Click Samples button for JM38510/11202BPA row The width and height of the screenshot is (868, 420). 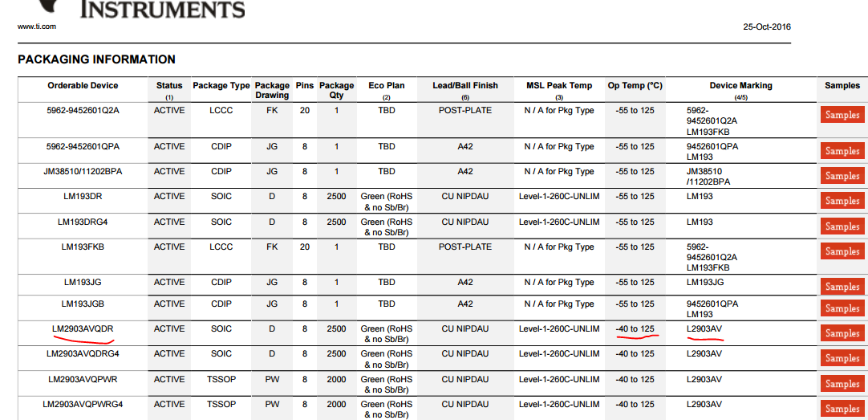point(842,176)
